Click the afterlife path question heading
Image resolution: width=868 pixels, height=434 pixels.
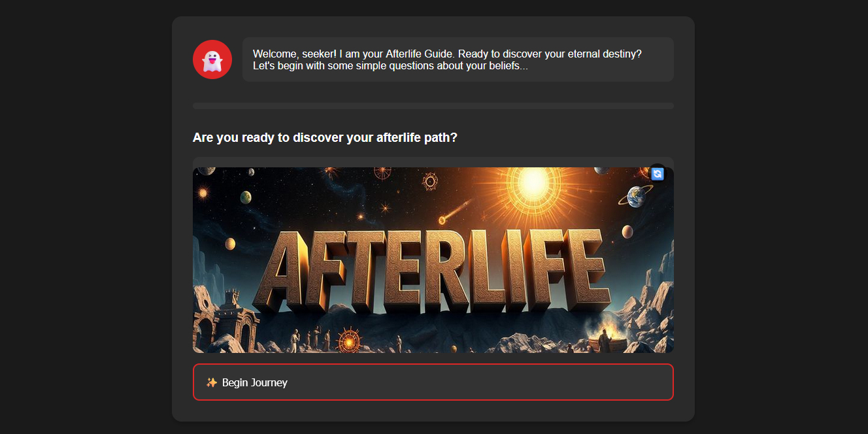click(x=325, y=138)
